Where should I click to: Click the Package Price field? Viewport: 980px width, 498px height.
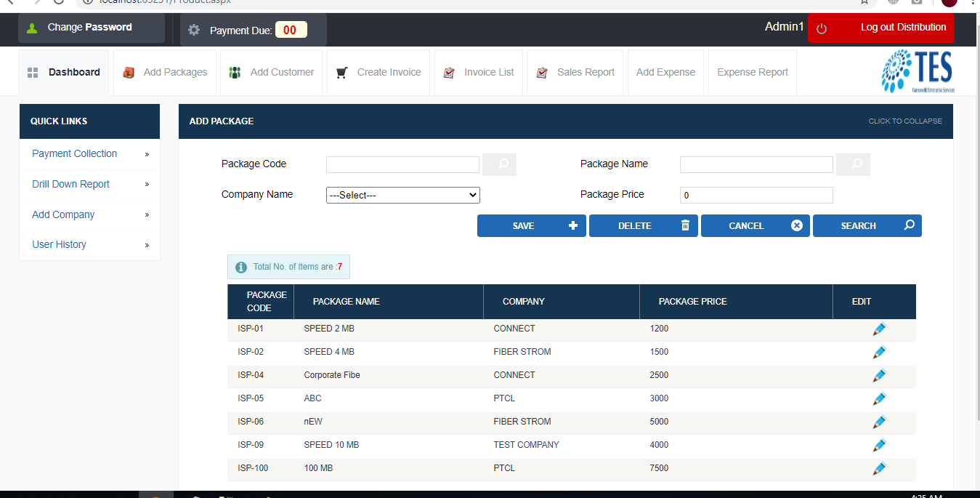tap(756, 195)
